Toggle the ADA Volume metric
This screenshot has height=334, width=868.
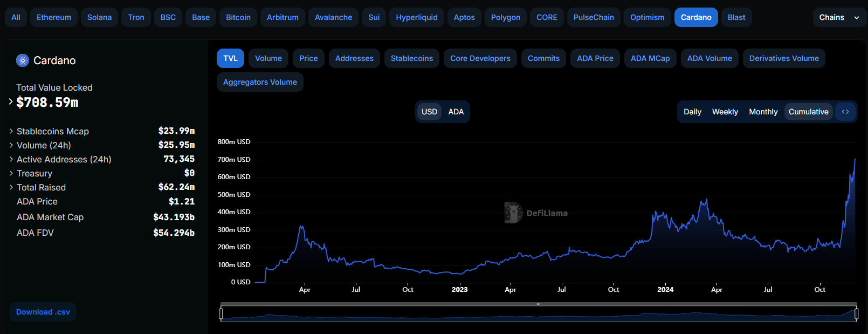[709, 58]
